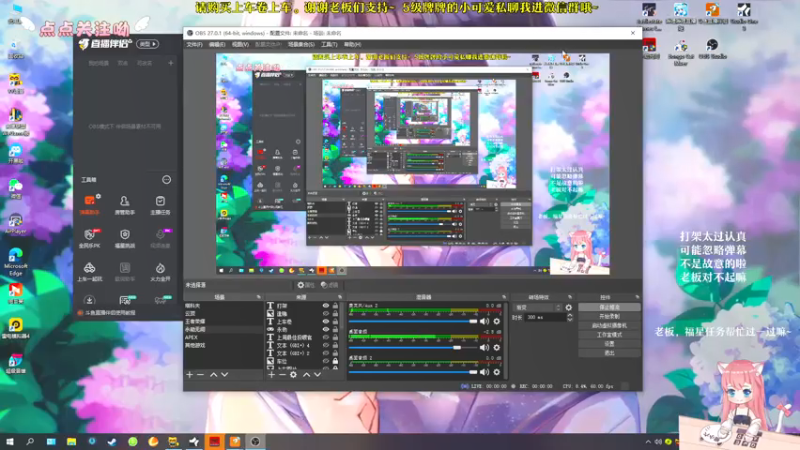This screenshot has width=800, height=450.
Task: Pop out the Scenes dock via its header icon
Action: [x=259, y=297]
